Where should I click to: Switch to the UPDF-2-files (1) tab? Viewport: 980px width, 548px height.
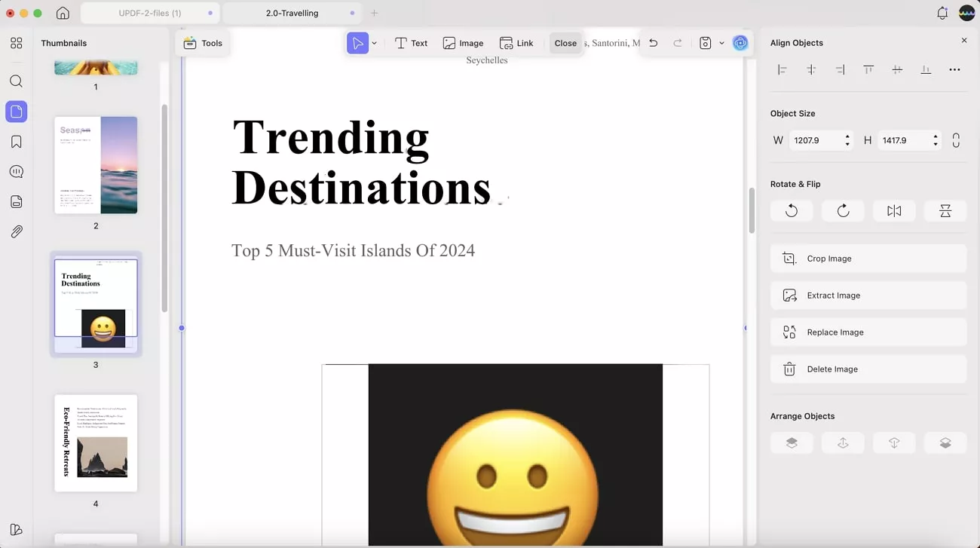click(150, 13)
